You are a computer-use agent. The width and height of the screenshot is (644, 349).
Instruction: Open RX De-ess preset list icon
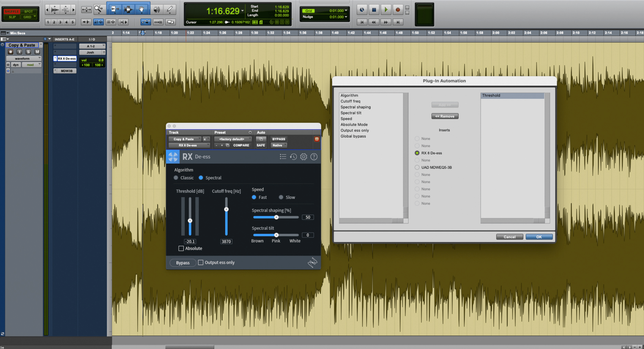pos(283,157)
